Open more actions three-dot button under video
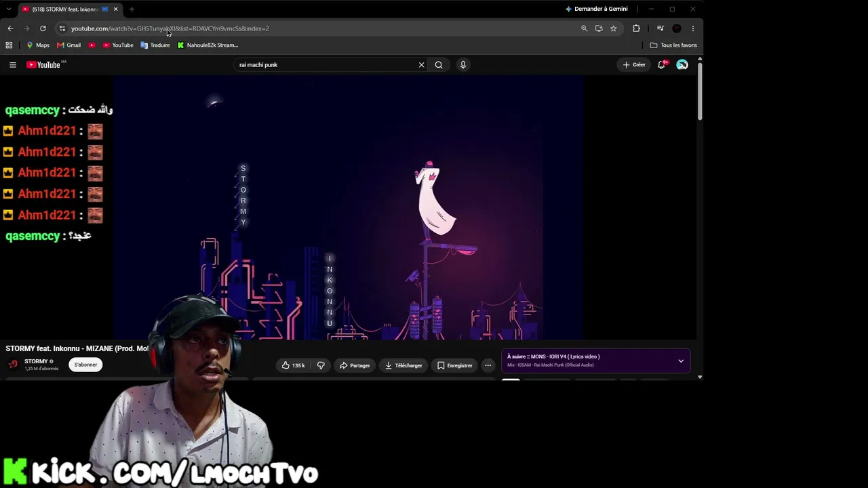868x488 pixels. [488, 365]
